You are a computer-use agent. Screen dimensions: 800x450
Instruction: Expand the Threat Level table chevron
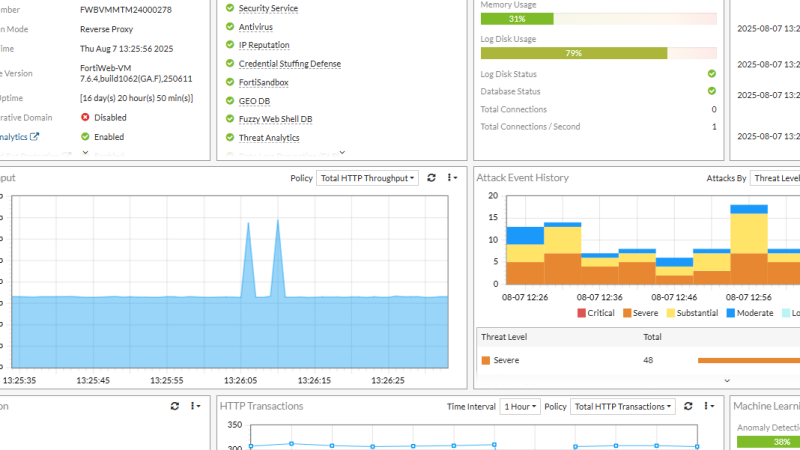tap(727, 381)
